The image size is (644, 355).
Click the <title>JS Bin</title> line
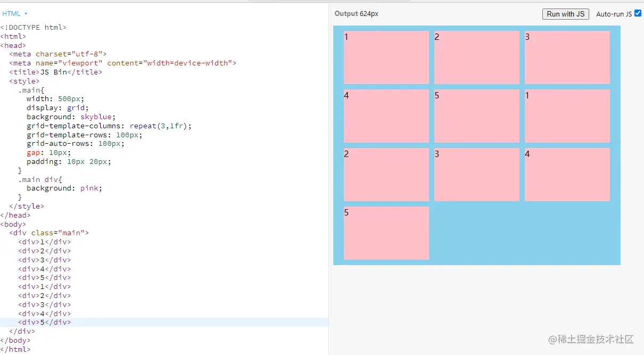(x=55, y=72)
